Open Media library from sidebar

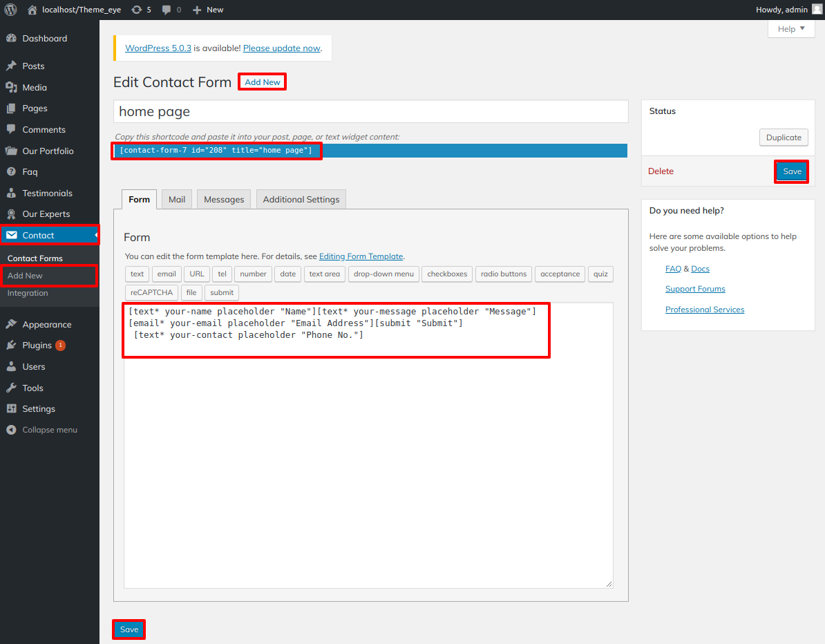tap(35, 88)
